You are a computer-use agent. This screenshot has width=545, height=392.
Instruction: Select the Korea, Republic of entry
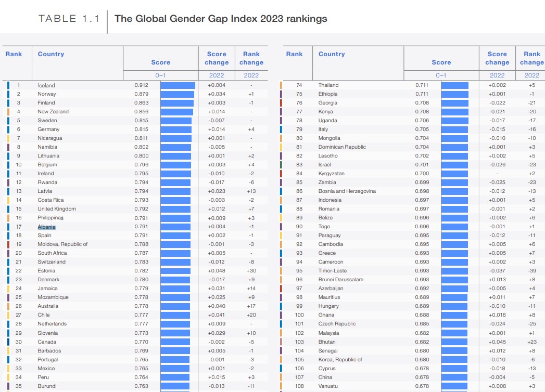340,360
